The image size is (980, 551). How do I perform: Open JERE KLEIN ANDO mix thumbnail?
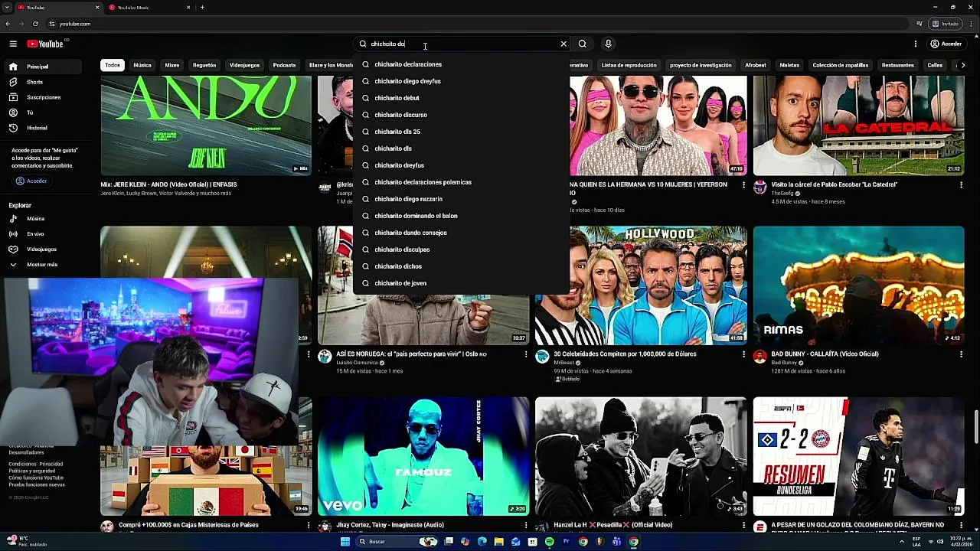click(206, 126)
